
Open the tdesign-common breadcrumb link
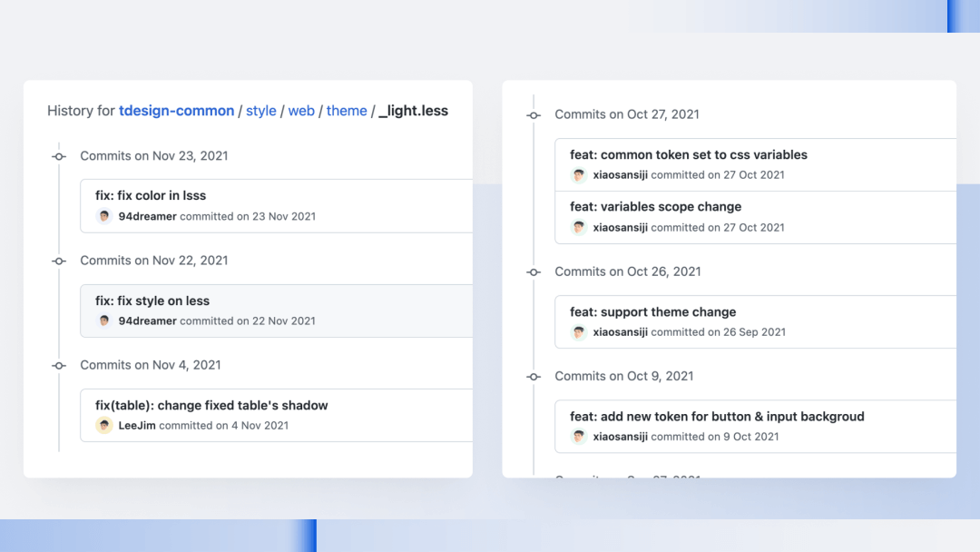(176, 111)
